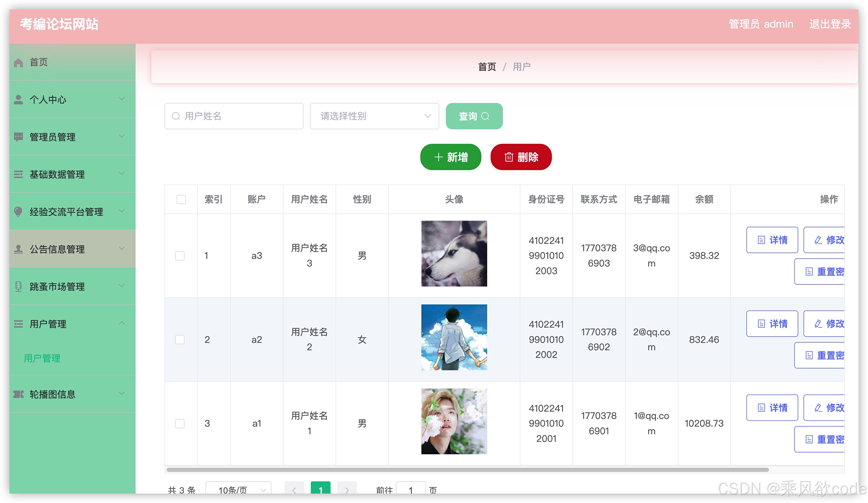Click the ticket icon beside 轮播图信息
This screenshot has width=868, height=503.
tap(18, 394)
